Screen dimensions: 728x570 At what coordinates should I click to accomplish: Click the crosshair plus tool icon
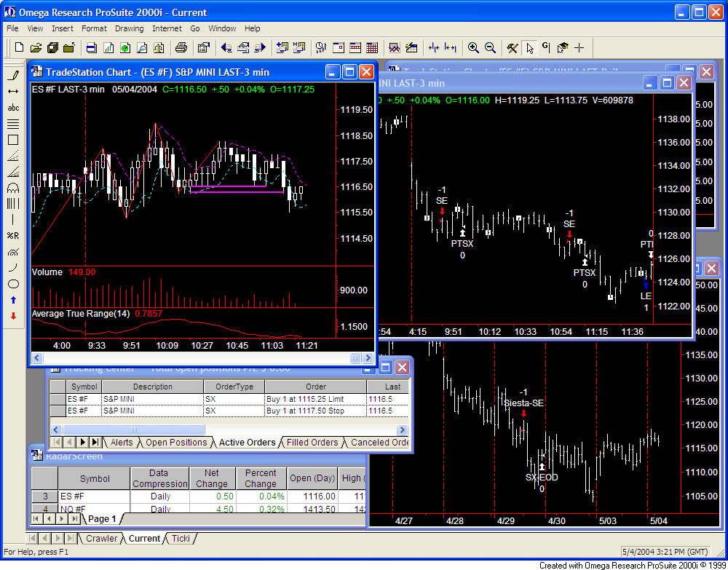[x=579, y=47]
